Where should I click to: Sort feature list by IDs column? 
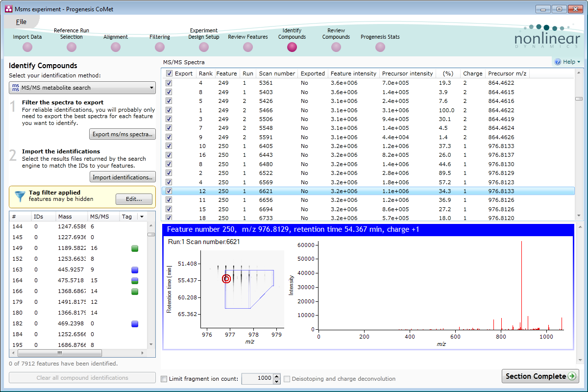coord(43,217)
